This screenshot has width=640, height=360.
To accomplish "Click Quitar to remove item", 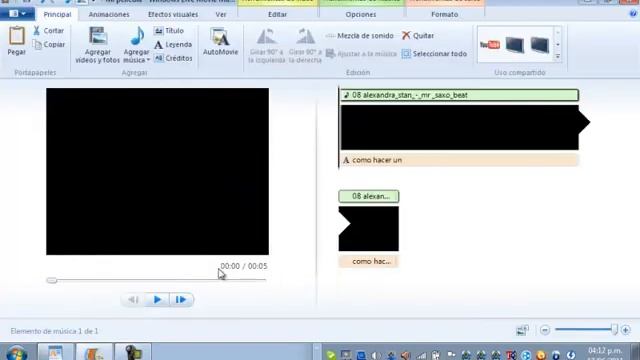I will point(418,36).
